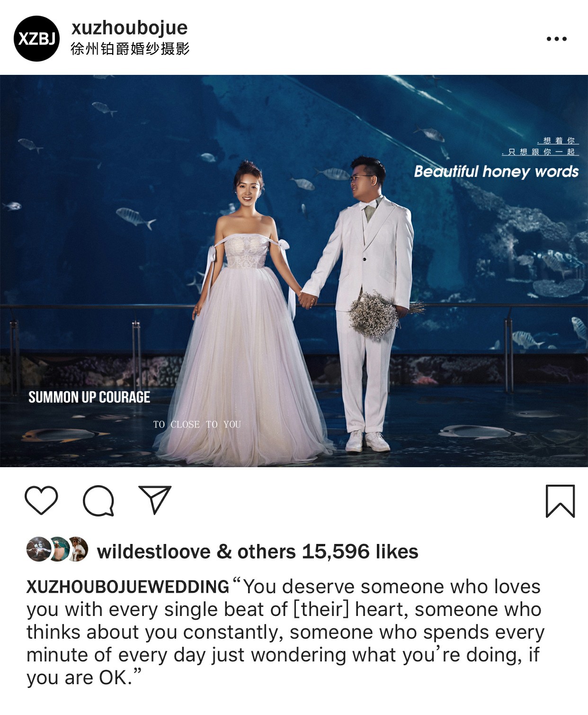Share the post with the paper plane icon
Viewport: 588px width, 715px height.
point(155,499)
